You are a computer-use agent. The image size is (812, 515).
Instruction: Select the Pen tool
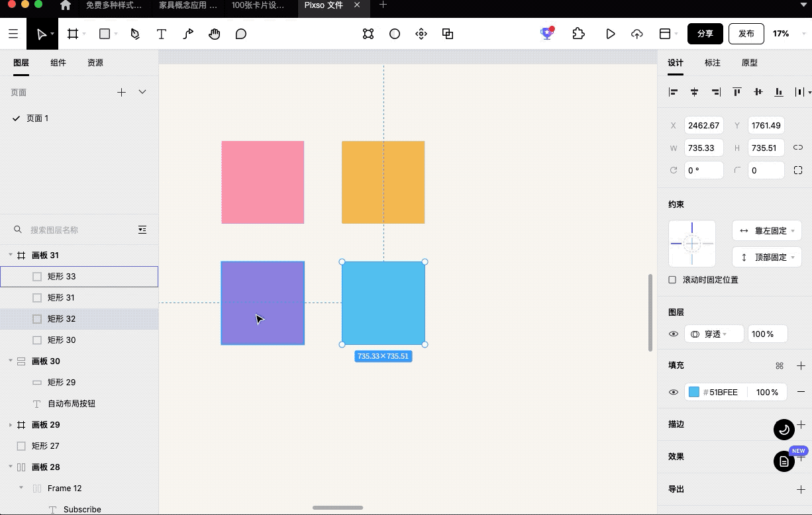click(135, 34)
